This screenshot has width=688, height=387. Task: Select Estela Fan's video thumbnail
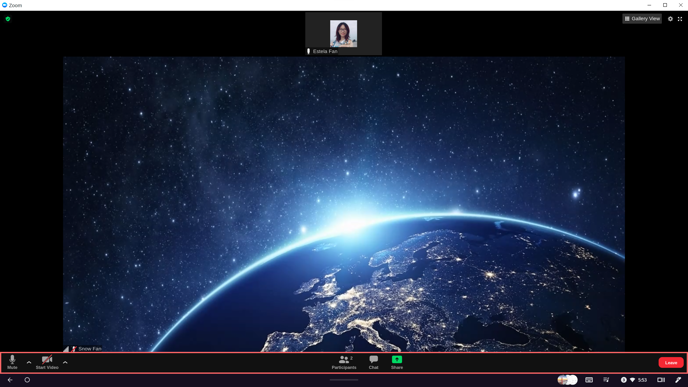(x=343, y=33)
